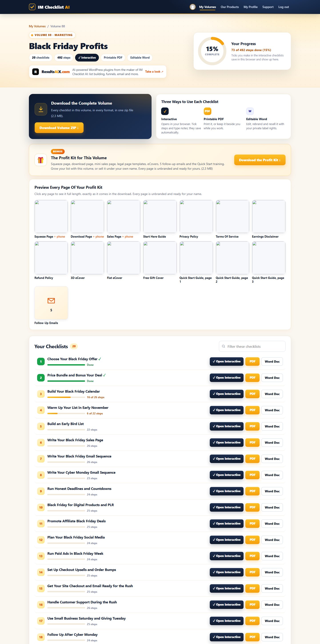Select the Interactive format pill
Image resolution: width=320 pixels, height=644 pixels.
tap(87, 58)
